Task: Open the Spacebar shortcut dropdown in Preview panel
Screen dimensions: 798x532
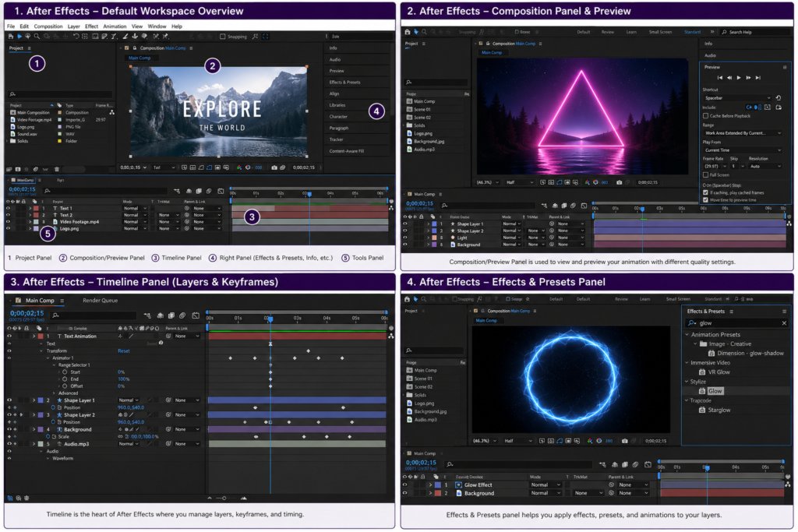Action: pos(737,97)
